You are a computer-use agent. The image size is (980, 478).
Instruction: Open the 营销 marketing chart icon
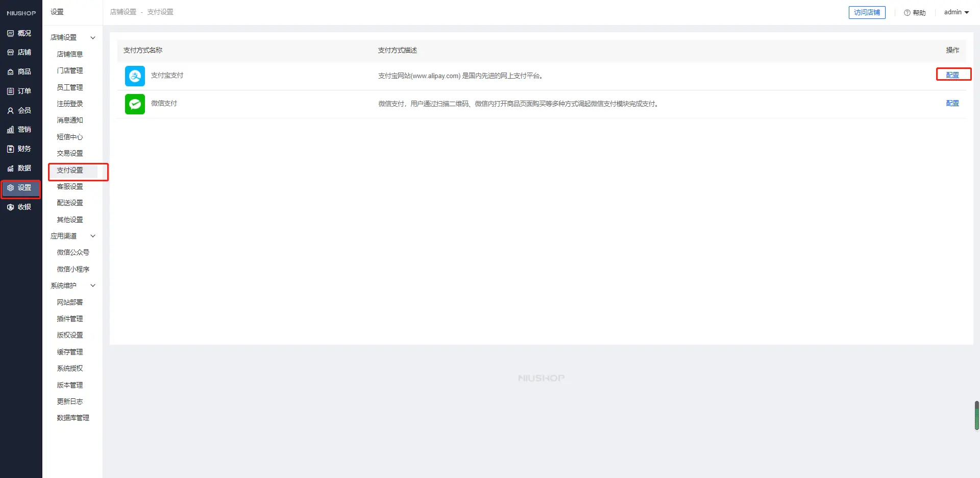coord(10,130)
